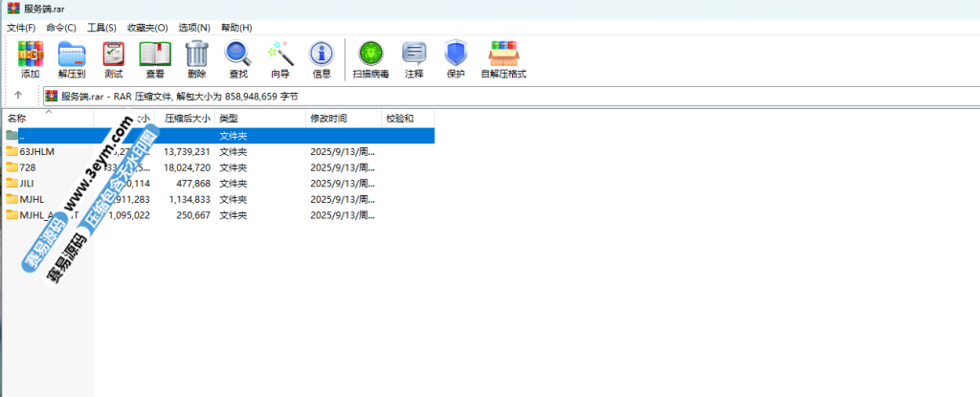Click the Extract To (解压到) icon

pyautogui.click(x=72, y=57)
